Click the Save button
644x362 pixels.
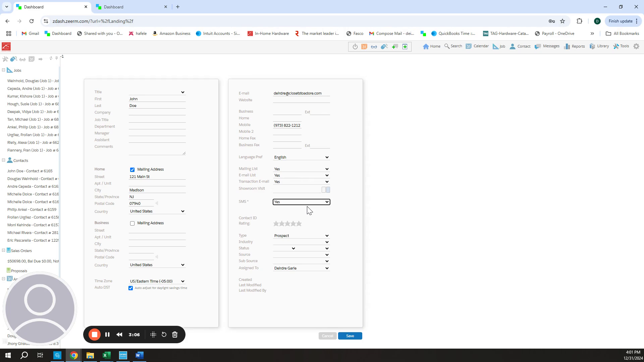350,336
